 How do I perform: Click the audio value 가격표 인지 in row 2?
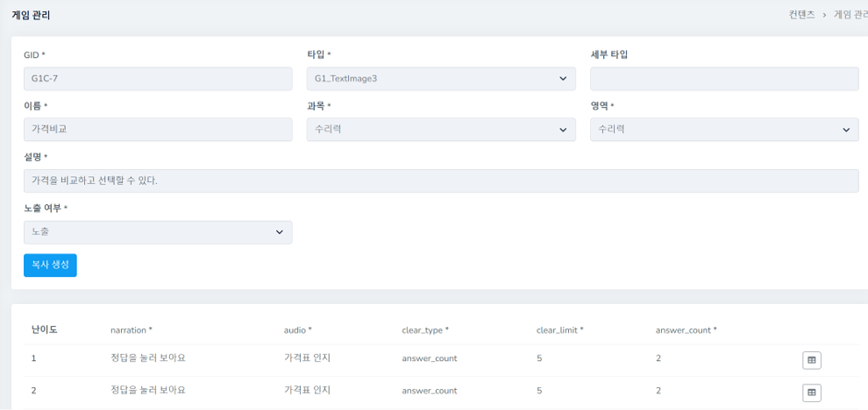click(x=307, y=391)
